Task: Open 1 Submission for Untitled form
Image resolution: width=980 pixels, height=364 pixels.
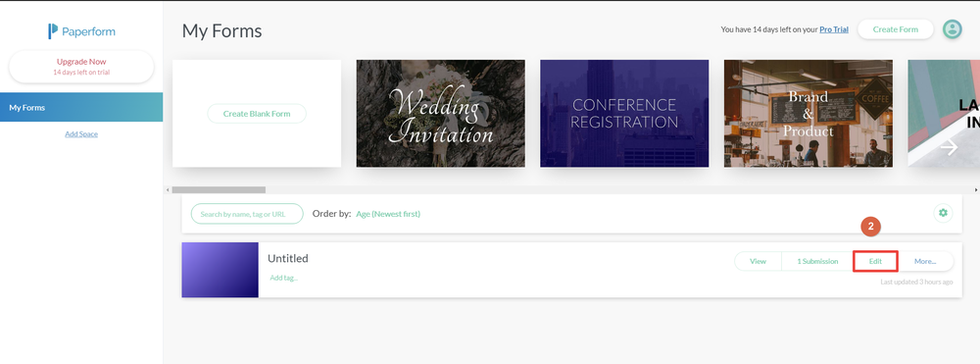Action: pyautogui.click(x=817, y=261)
